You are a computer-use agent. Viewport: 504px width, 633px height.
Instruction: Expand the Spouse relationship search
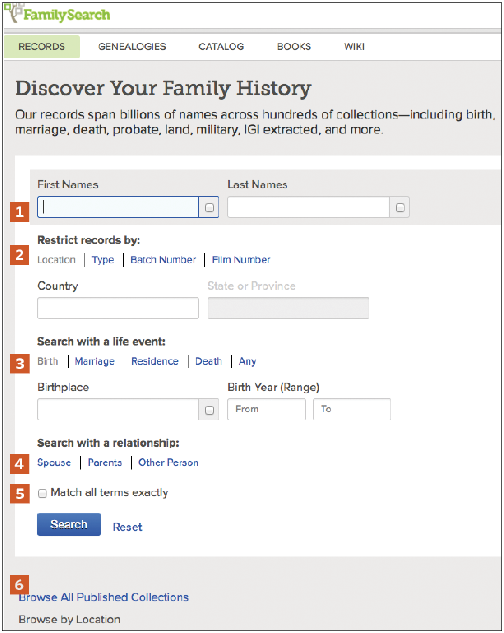[54, 462]
